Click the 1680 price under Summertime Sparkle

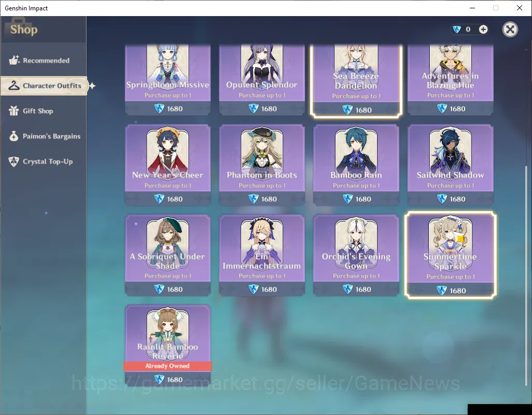(458, 291)
